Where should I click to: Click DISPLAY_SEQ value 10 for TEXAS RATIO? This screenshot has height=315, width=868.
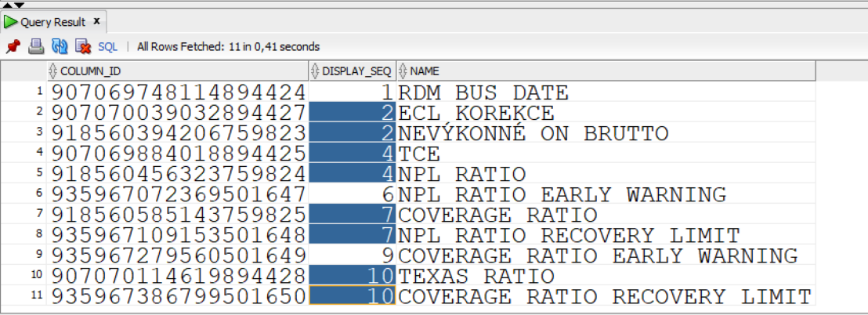352,275
